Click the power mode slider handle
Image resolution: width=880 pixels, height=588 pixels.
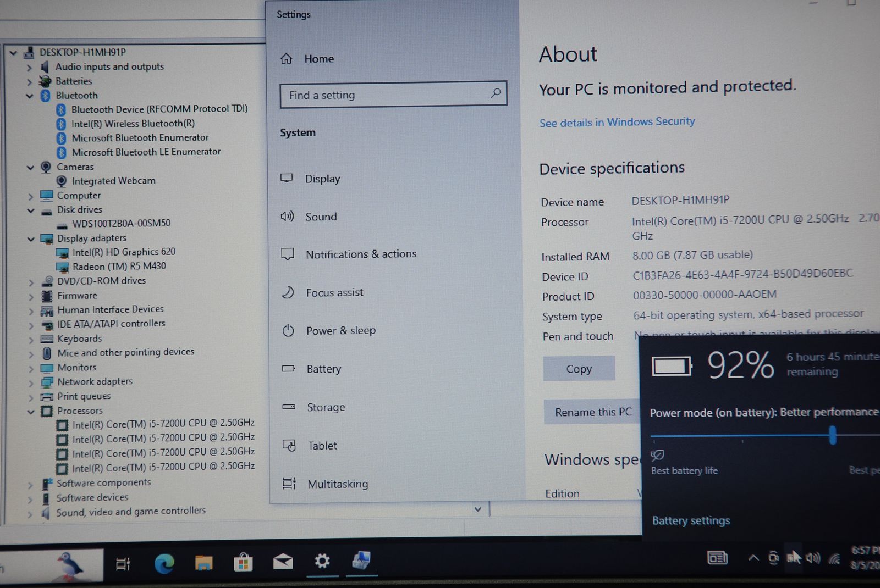point(833,435)
